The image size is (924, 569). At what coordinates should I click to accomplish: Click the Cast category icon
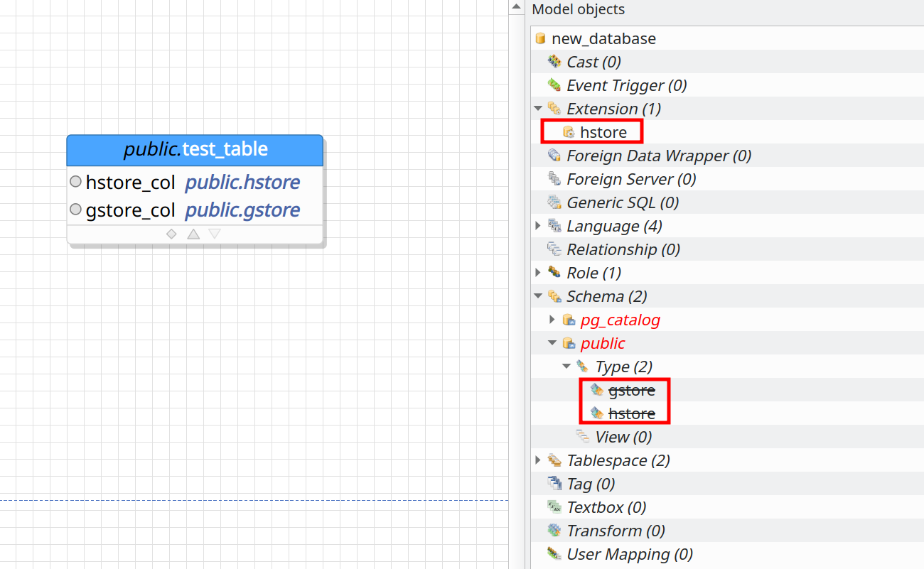(x=554, y=61)
